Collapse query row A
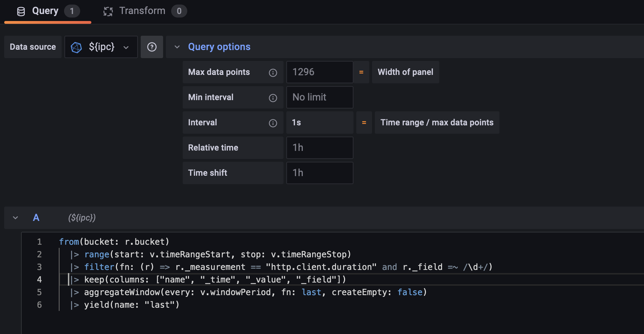This screenshot has height=334, width=644. [15, 217]
